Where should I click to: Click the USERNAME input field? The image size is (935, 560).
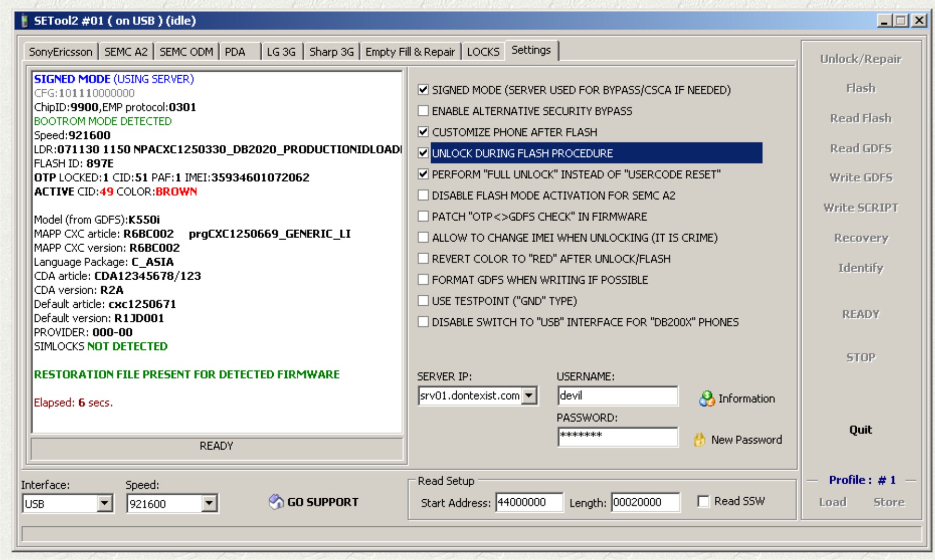(617, 396)
